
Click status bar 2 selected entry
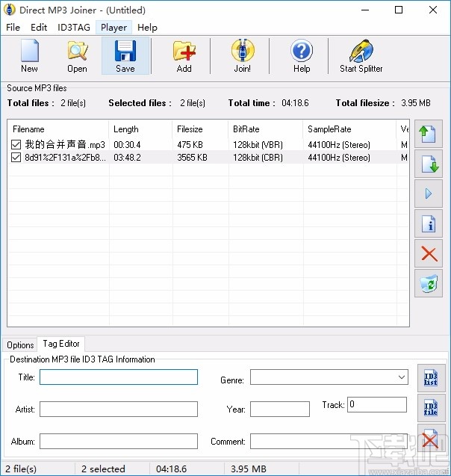point(103,469)
